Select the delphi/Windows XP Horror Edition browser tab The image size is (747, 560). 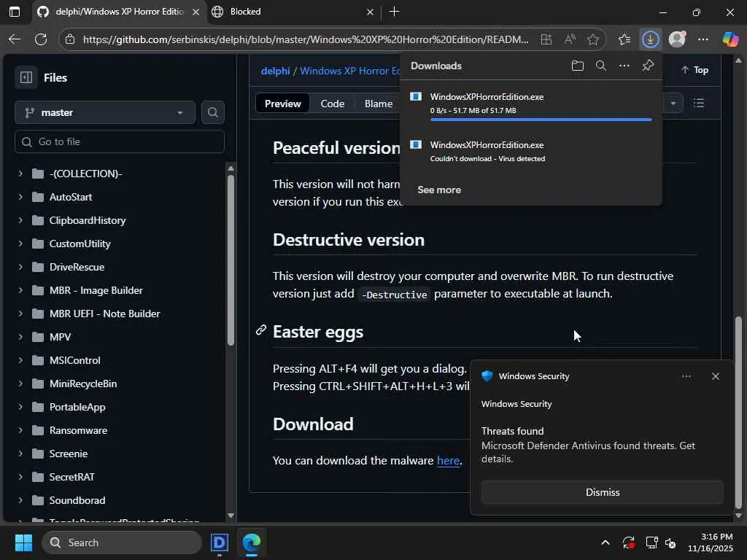(x=119, y=12)
